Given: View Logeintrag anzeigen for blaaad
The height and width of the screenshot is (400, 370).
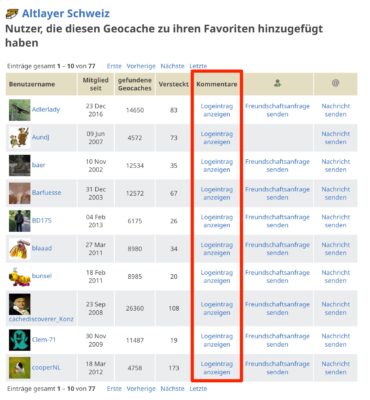Looking at the screenshot, I should pos(217,249).
